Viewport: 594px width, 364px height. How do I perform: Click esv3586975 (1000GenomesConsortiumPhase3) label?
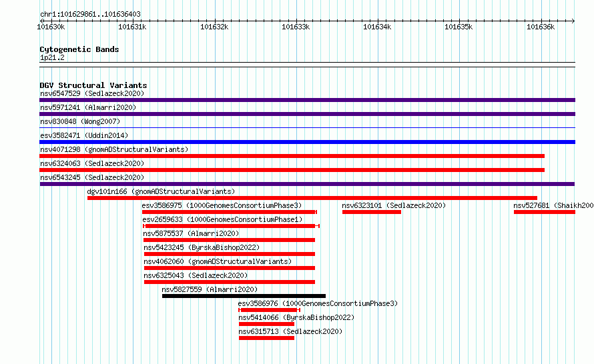point(222,205)
